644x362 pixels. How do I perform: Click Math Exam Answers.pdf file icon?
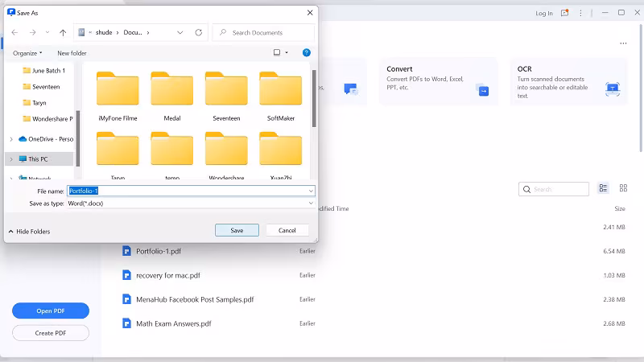[126, 323]
